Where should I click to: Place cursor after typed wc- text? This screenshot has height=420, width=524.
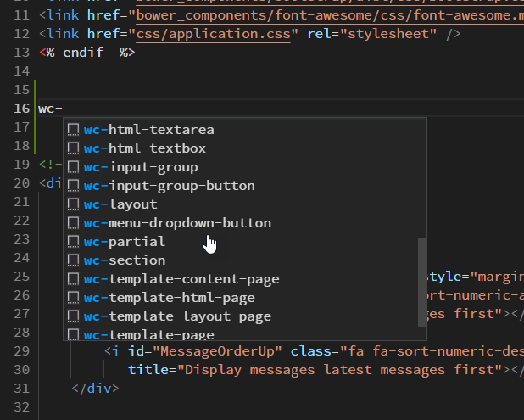coord(63,109)
